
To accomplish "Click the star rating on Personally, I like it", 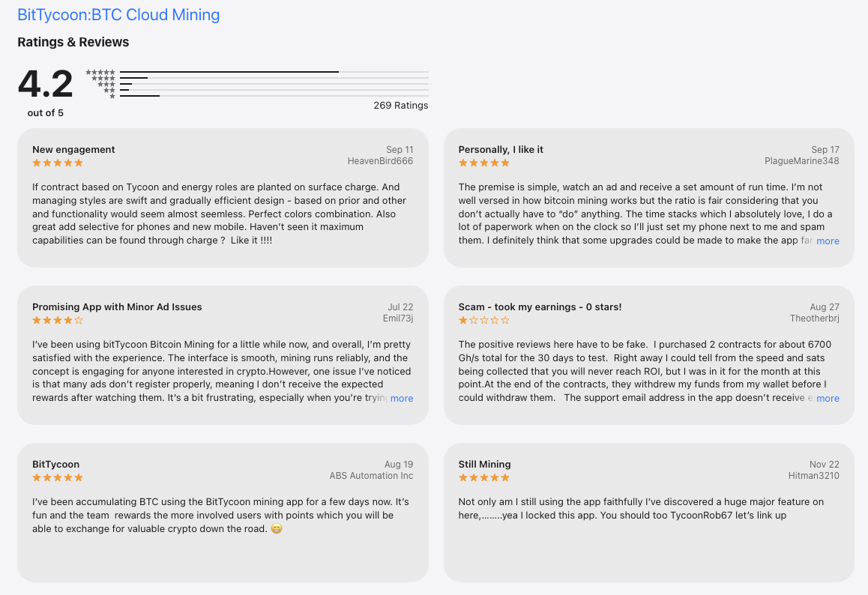I will click(x=483, y=163).
